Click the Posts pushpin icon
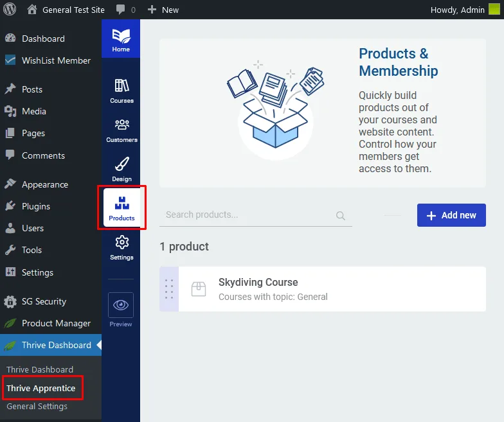Screen dimensions: 504x422 (x=10, y=89)
